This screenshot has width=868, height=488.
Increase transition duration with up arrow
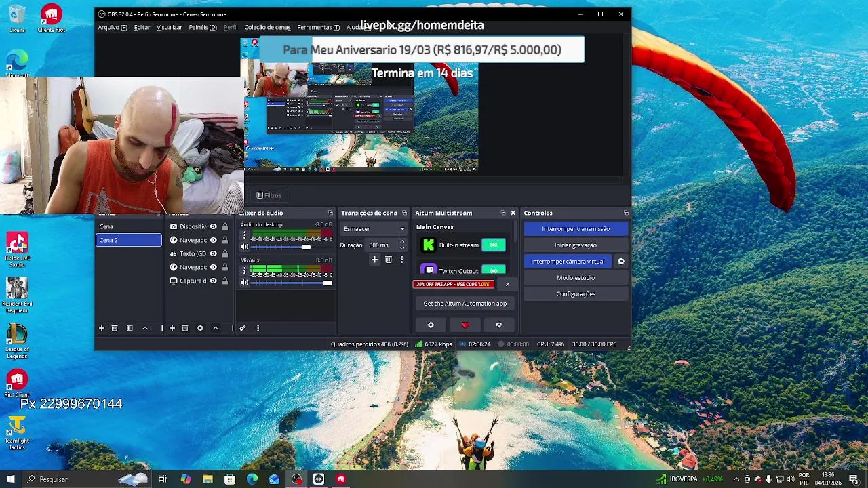pyautogui.click(x=402, y=241)
